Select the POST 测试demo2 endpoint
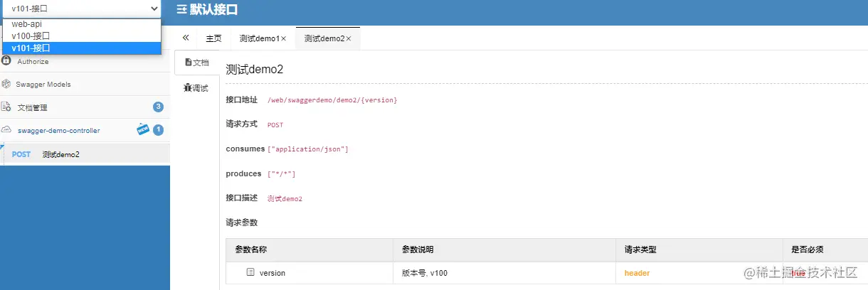Viewport: 868px width, 290px height. coord(60,154)
